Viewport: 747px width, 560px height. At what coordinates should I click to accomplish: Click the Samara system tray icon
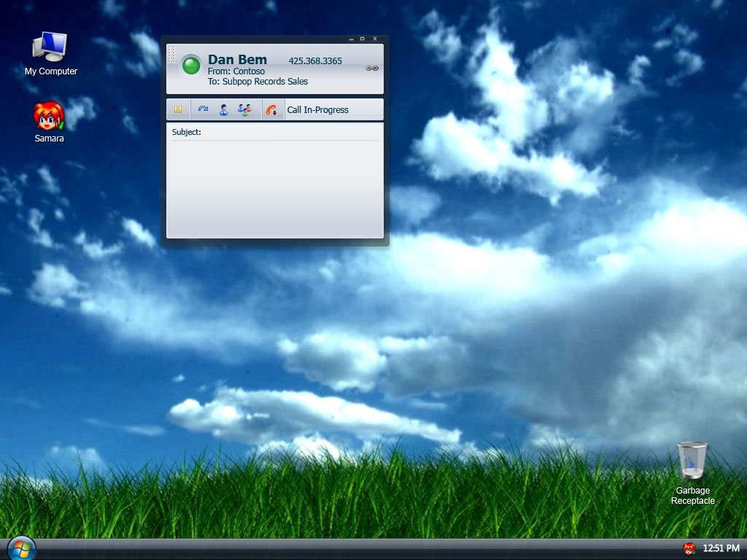689,548
